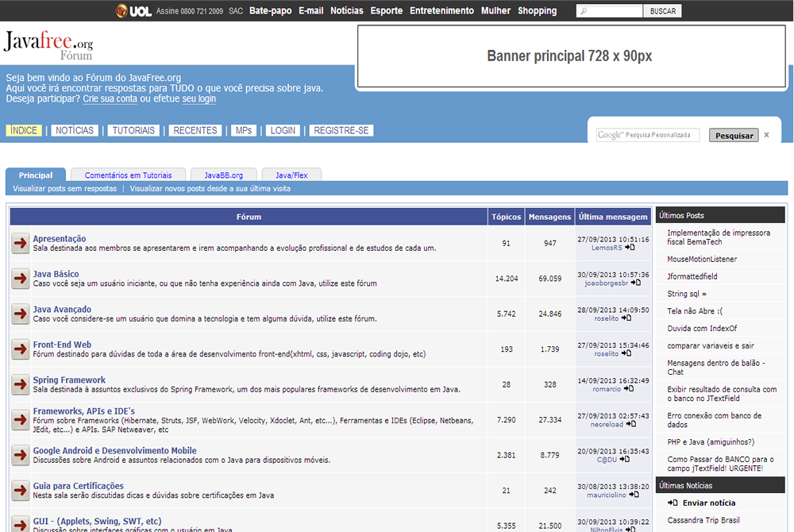Open the 'Duvida com IndexOf' recent post
The image size is (794, 532).
coord(702,329)
